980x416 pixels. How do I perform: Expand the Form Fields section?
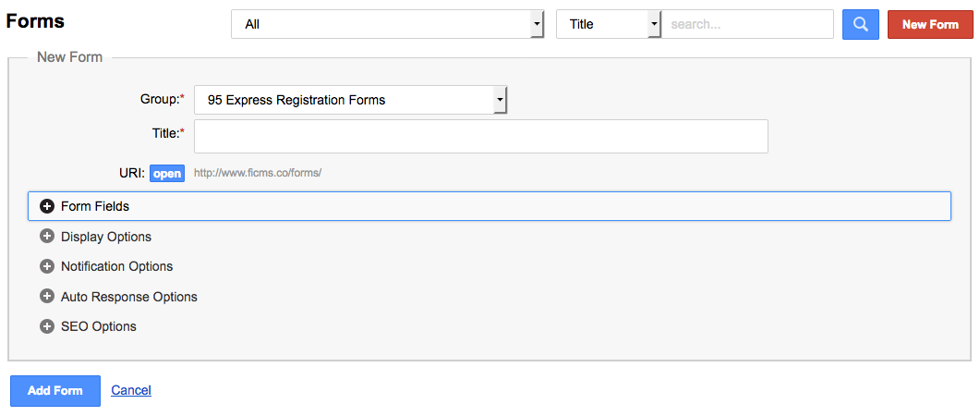(95, 206)
